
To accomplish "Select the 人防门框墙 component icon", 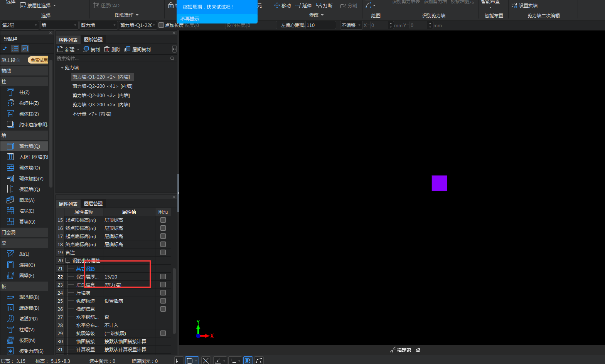I will (x=10, y=157).
